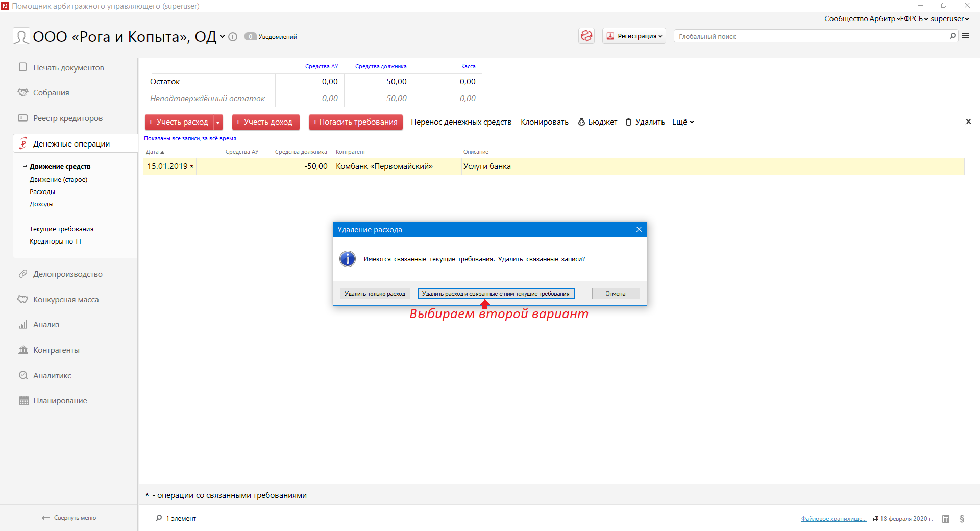Click the info icon next to company name

(233, 37)
